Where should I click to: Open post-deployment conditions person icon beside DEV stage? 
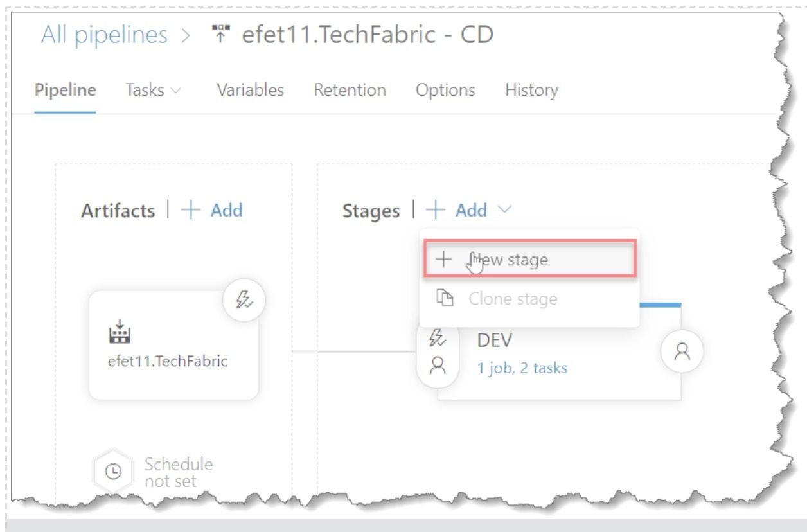click(x=682, y=351)
